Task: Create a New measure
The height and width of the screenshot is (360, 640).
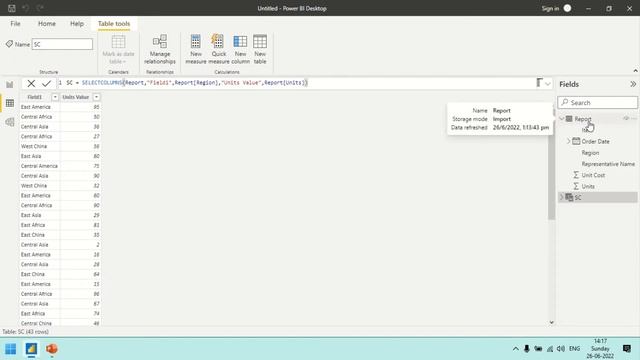Action: coord(196,49)
